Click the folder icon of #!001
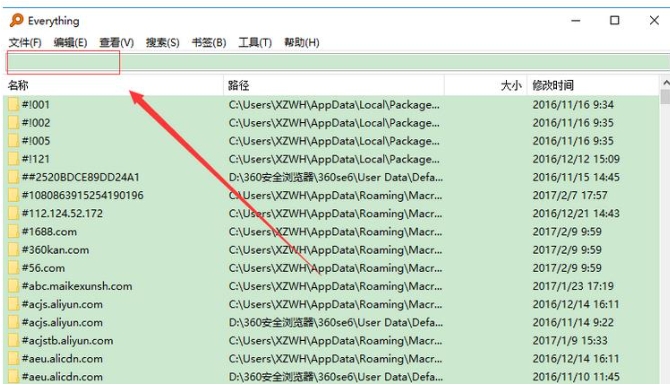Image resolution: width=670 pixels, height=391 pixels. click(x=13, y=104)
